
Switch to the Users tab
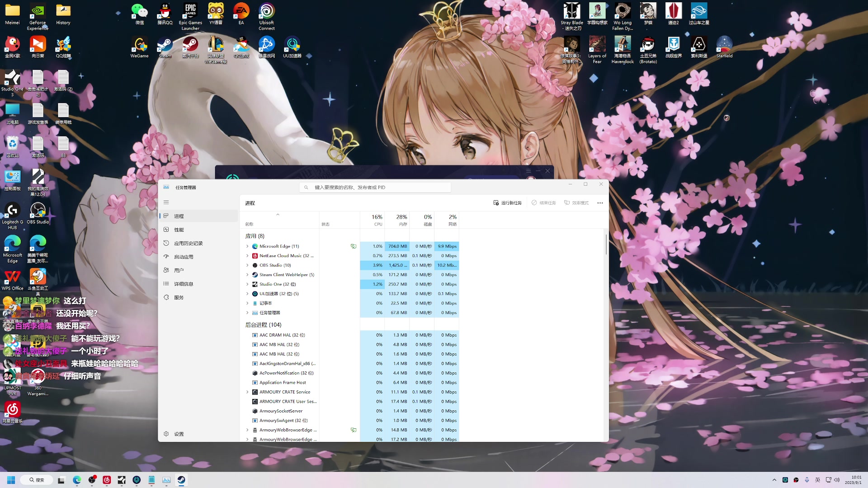pyautogui.click(x=199, y=270)
